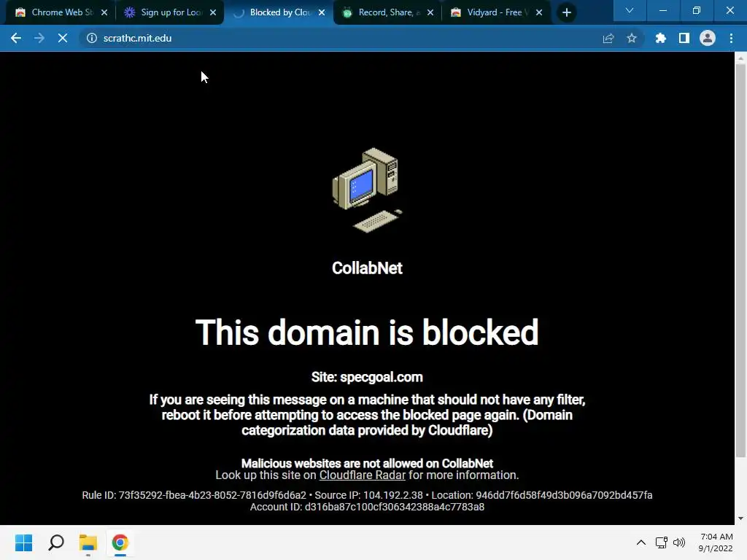Image resolution: width=747 pixels, height=560 pixels.
Task: Open the Cloudflare Radar link
Action: 362,475
